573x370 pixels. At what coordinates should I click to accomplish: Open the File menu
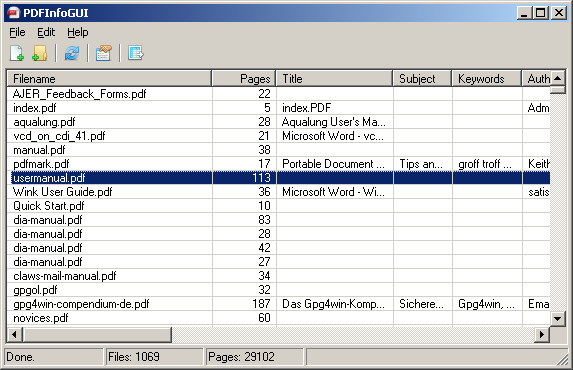click(x=17, y=32)
